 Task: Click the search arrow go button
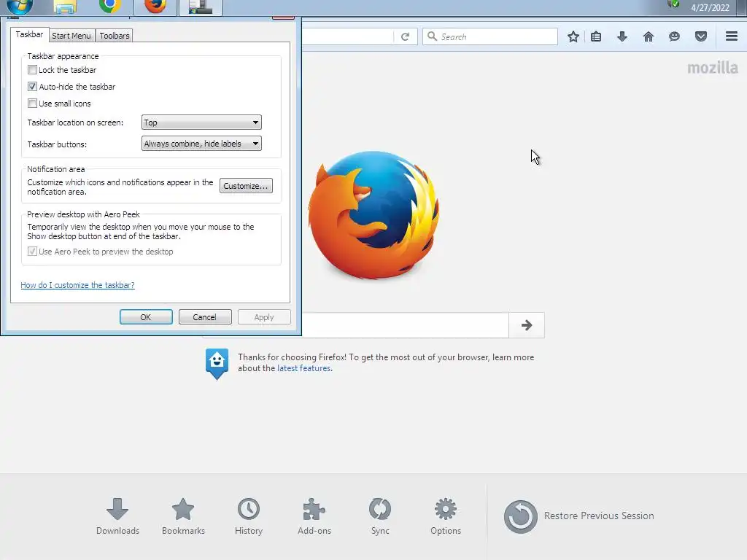(x=527, y=325)
